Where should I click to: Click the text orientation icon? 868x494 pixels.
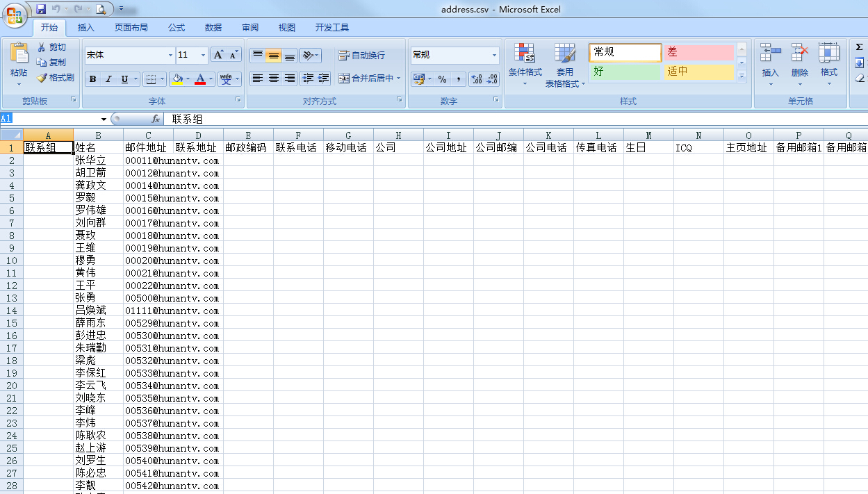[x=308, y=55]
